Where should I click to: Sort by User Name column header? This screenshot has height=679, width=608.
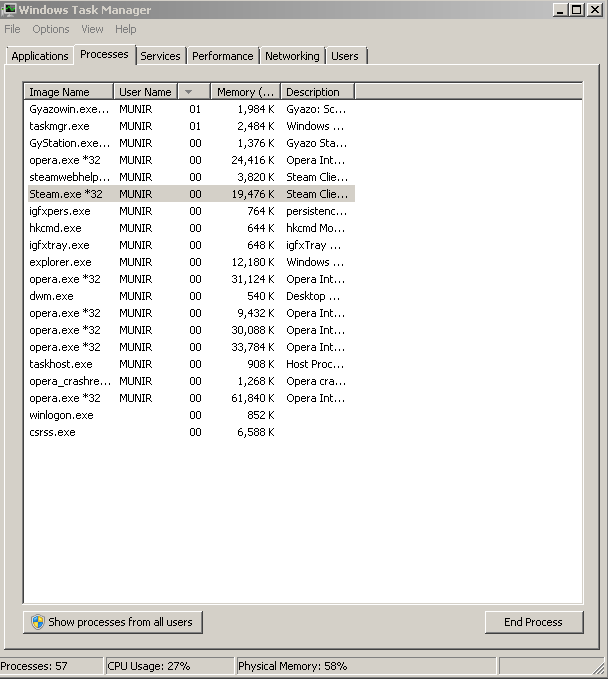click(x=146, y=92)
